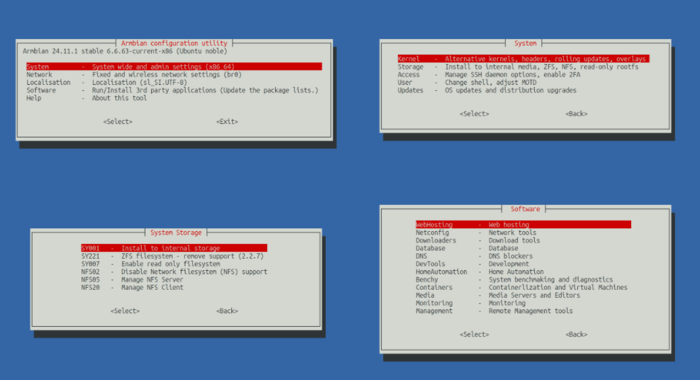Open the Storage item in System menu
This screenshot has height=380, width=700.
[523, 67]
